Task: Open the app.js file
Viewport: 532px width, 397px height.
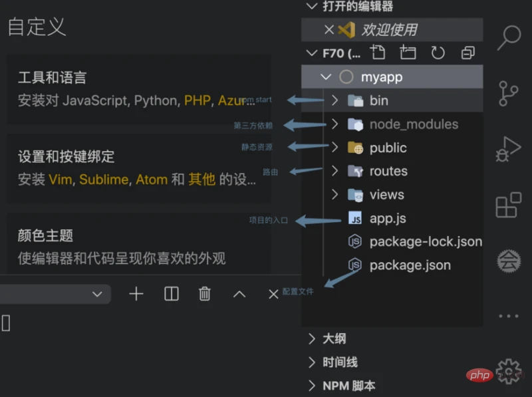Action: [387, 218]
